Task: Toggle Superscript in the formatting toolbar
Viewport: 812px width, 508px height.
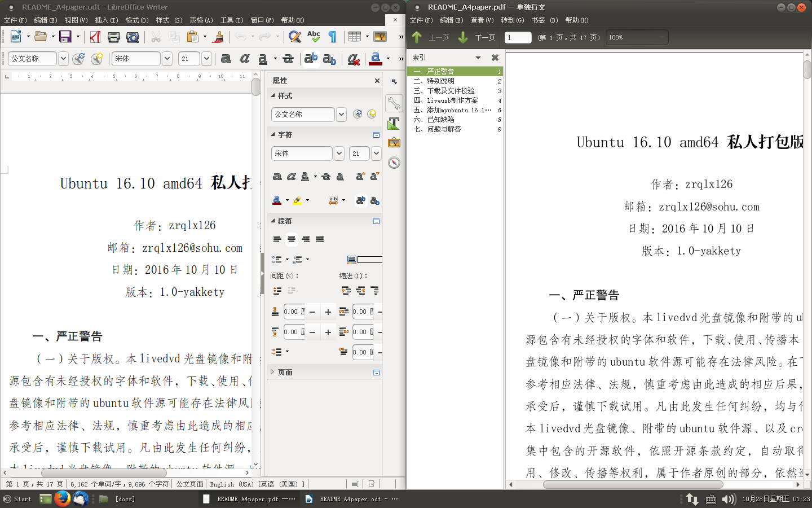Action: point(311,58)
